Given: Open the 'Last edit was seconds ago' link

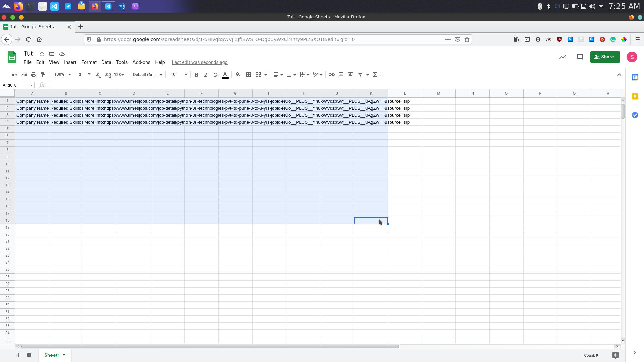Looking at the screenshot, I should point(200,62).
